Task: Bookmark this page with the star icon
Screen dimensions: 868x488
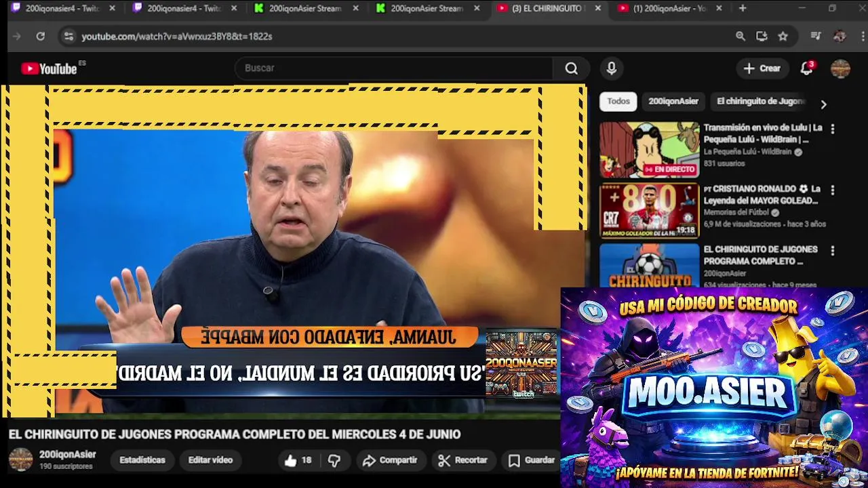Action: click(x=783, y=37)
